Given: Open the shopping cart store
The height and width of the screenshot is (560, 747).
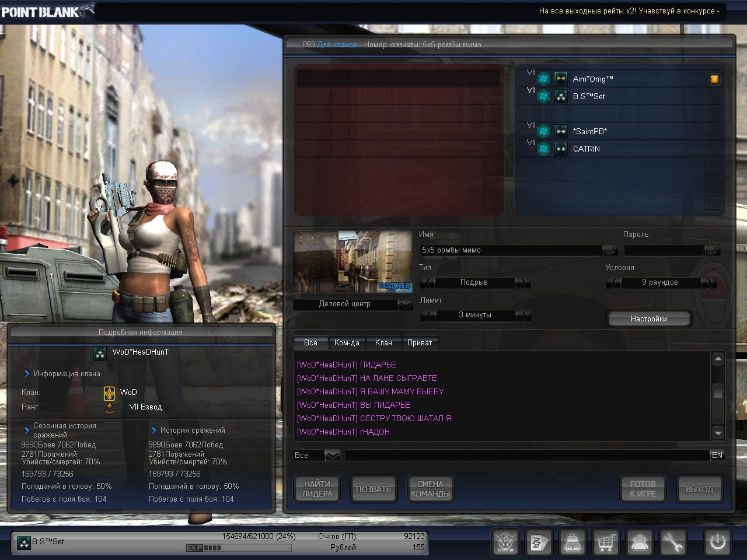Looking at the screenshot, I should [x=606, y=543].
